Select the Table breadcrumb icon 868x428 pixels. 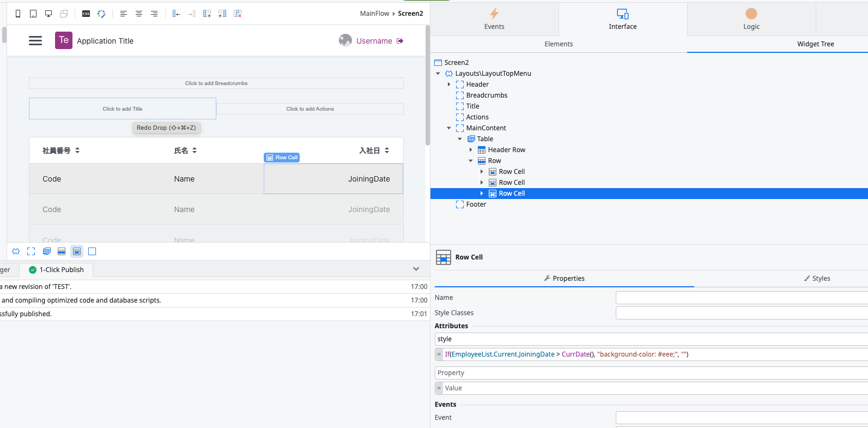tap(47, 251)
